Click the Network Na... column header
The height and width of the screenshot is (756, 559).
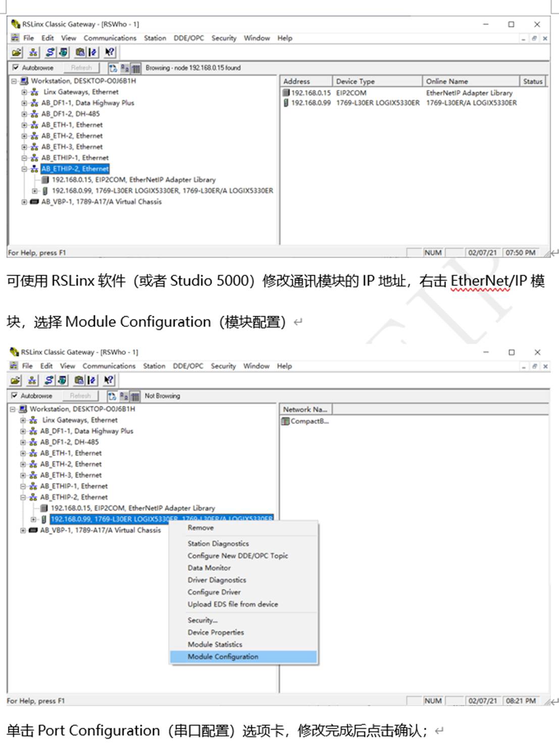tap(306, 409)
